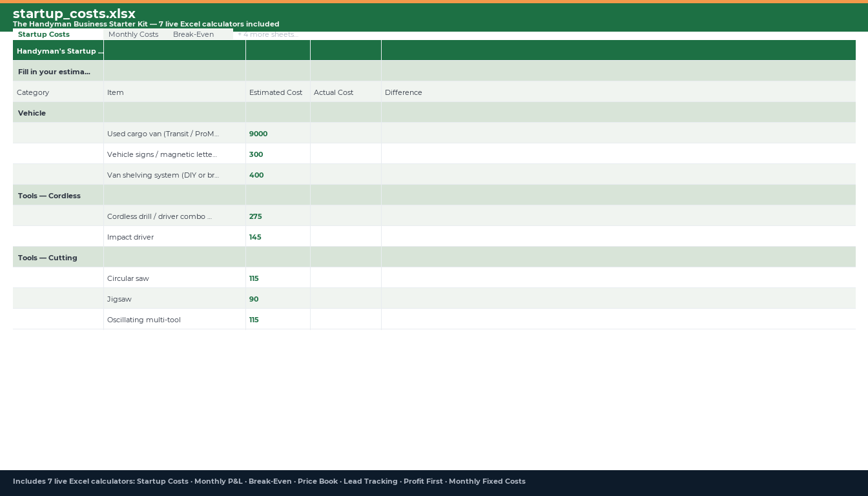Select the 9000 estimated cost cell
Screen dimensions: 868x496
[x=278, y=133]
